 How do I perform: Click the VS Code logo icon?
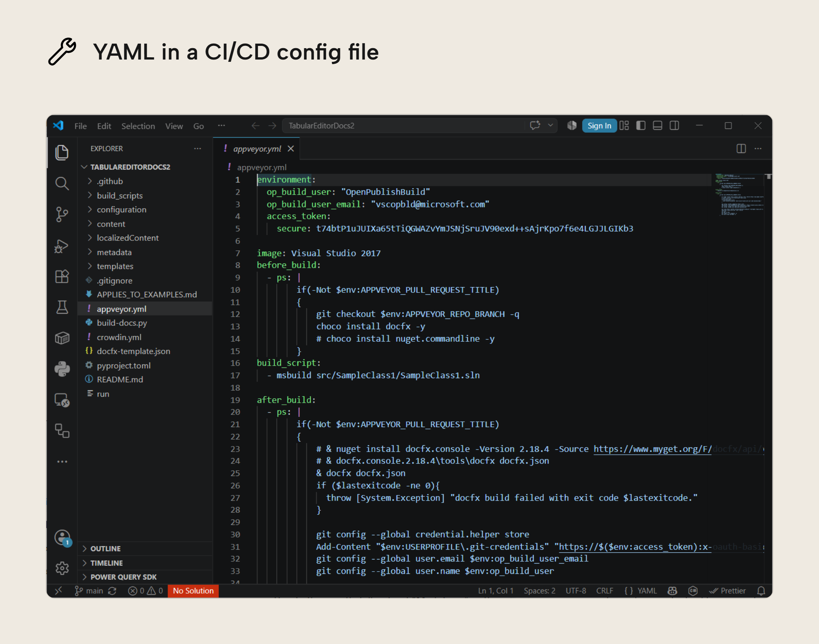(x=58, y=126)
